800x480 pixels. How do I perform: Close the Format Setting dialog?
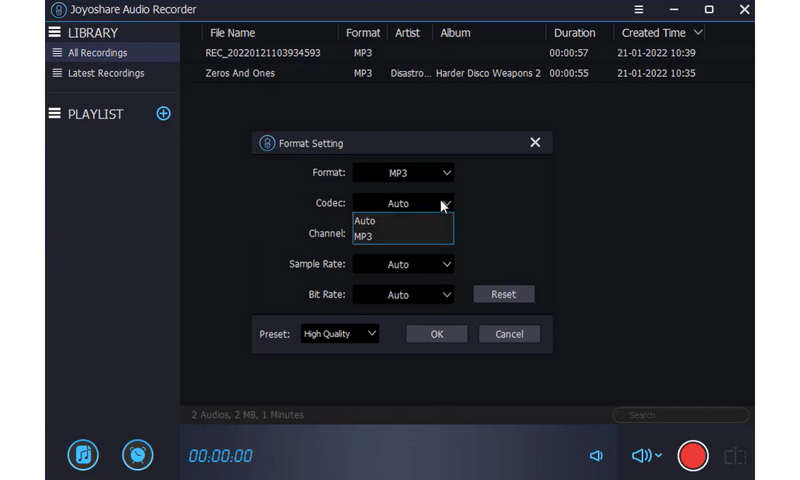click(535, 142)
